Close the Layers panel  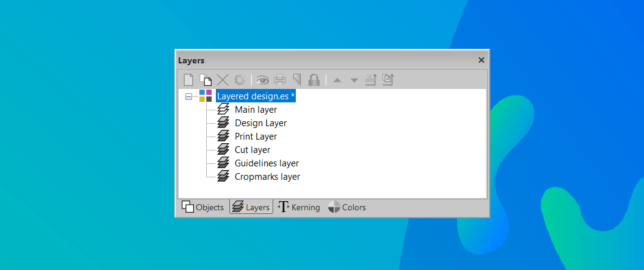[481, 60]
